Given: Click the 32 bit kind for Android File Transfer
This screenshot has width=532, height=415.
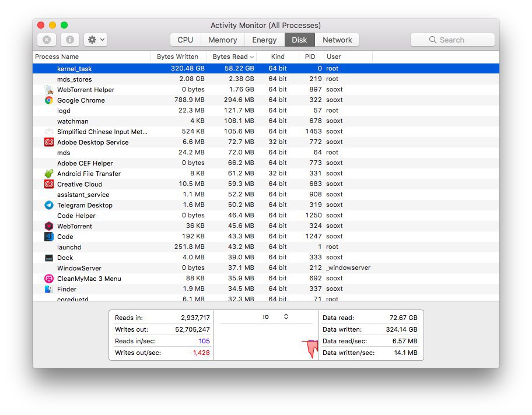Looking at the screenshot, I should pos(278,173).
